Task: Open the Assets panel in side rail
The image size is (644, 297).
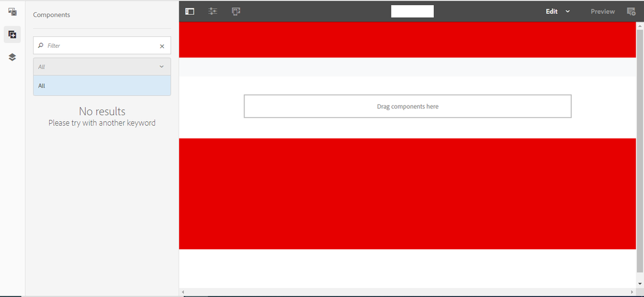Action: [12, 12]
